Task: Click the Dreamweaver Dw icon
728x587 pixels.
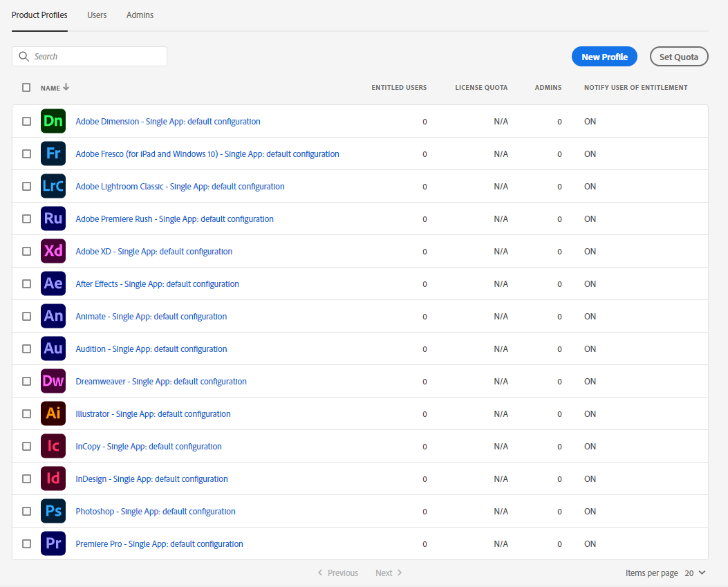Action: pos(53,381)
